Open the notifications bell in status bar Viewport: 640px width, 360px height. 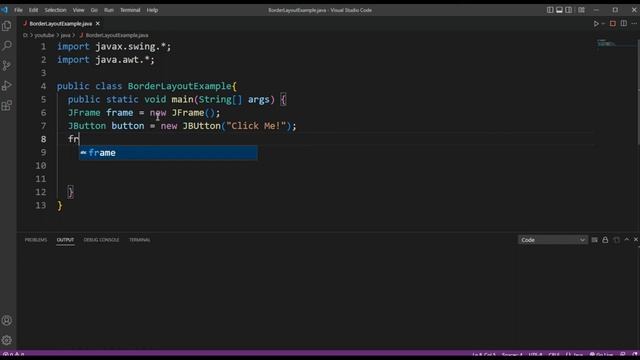[635, 354]
